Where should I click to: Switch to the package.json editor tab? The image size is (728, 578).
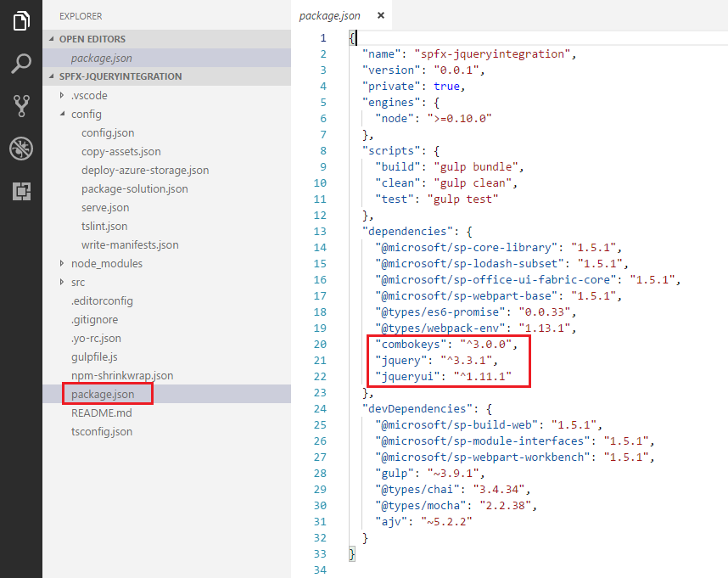(331, 16)
